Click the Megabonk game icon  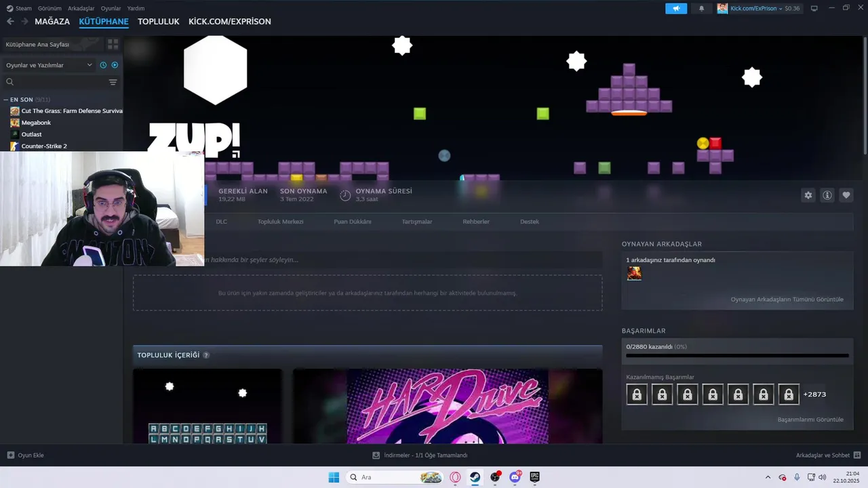tap(15, 123)
